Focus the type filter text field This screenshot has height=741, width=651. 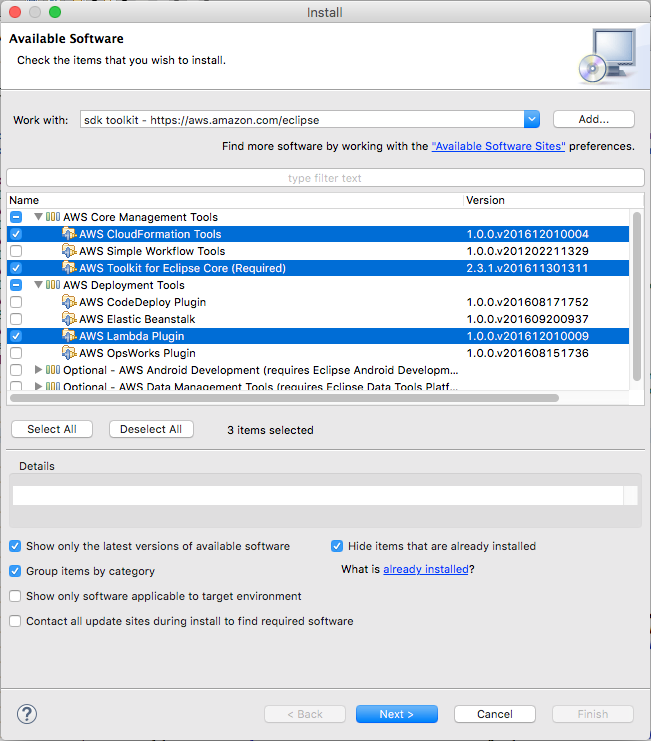326,178
